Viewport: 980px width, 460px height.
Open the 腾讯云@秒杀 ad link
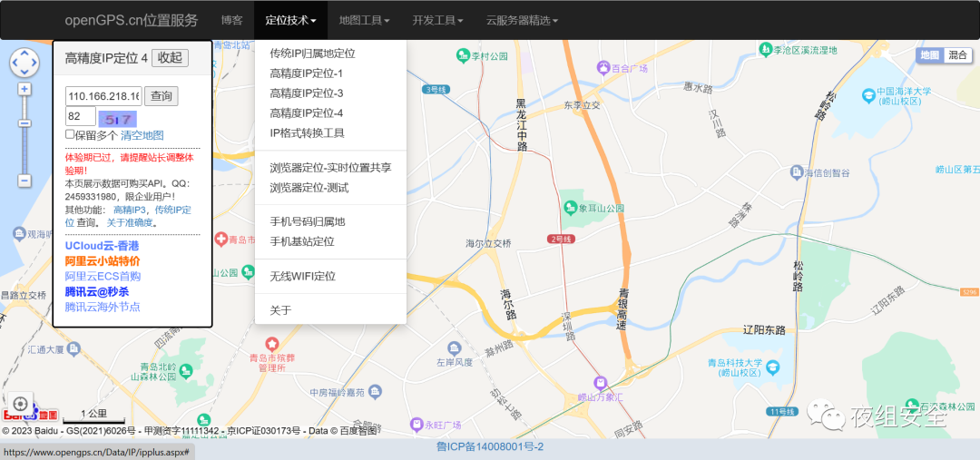pos(97,292)
